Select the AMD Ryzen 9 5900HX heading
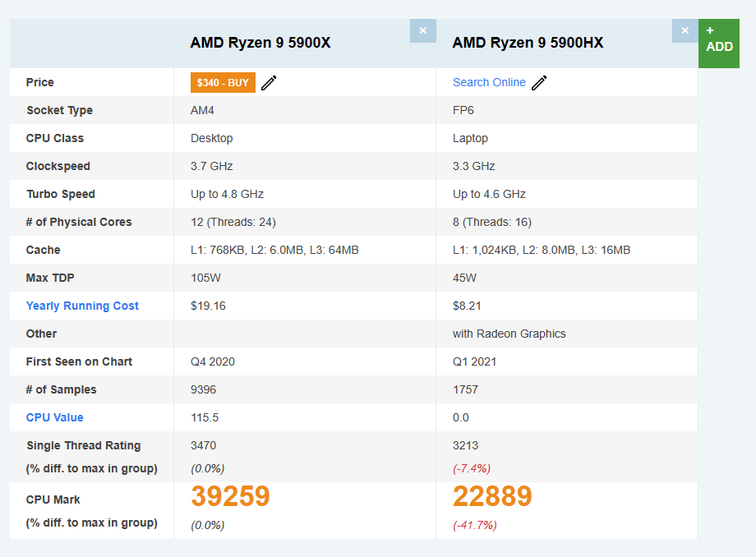This screenshot has height=557, width=756. point(528,43)
